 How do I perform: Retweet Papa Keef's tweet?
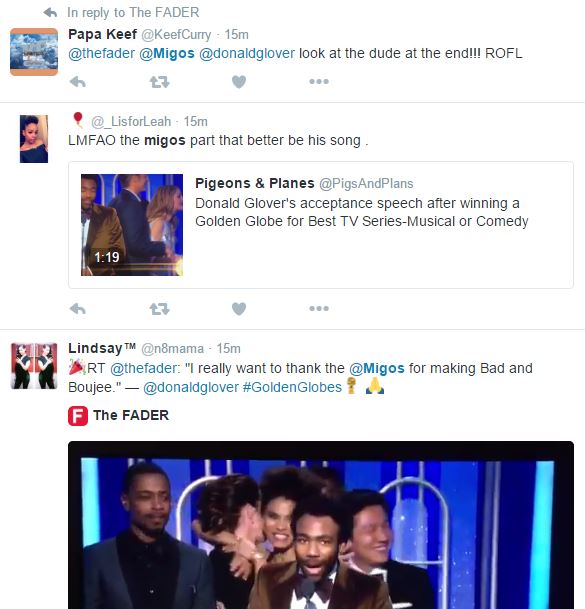(x=159, y=82)
